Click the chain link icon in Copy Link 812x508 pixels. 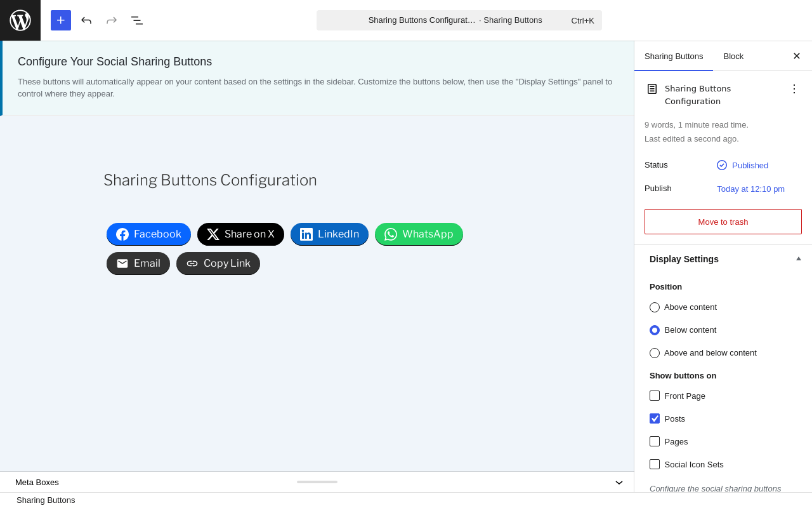(192, 264)
